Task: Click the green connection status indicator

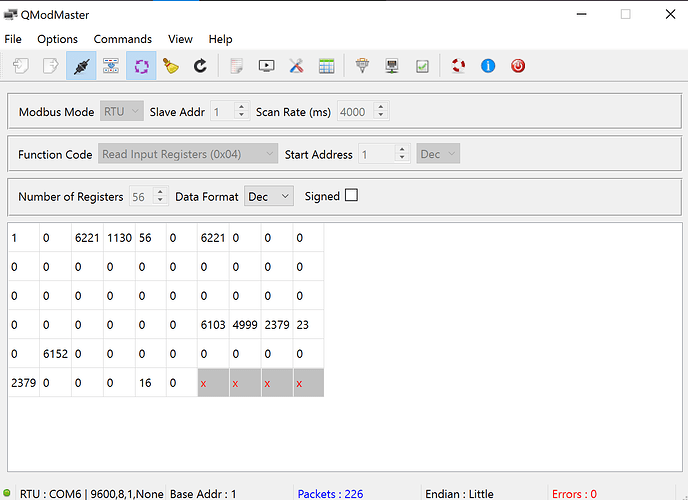Action: (x=7, y=493)
